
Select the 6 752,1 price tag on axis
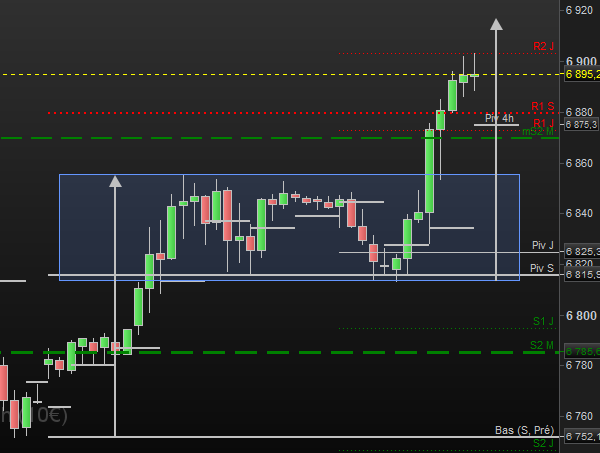[582, 436]
